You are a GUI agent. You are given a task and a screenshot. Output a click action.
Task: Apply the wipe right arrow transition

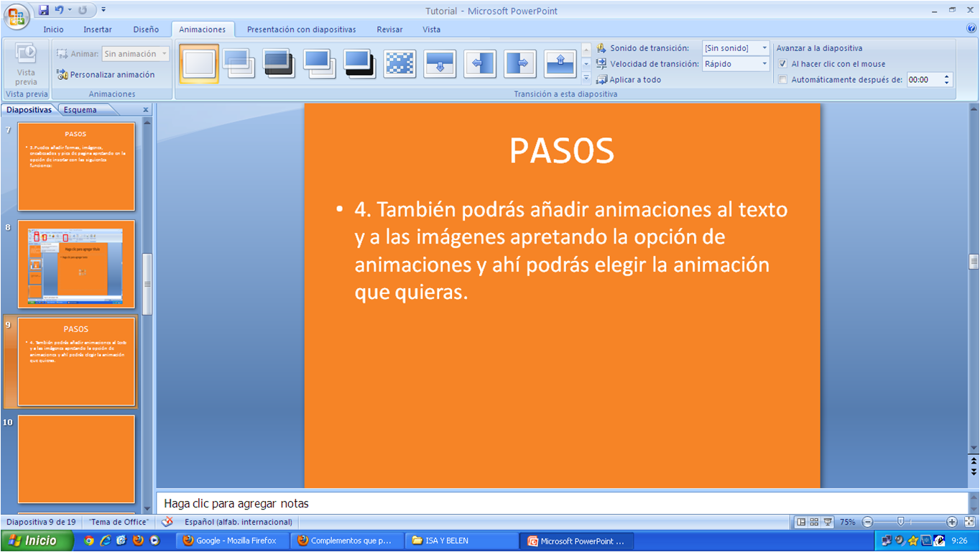[520, 63]
